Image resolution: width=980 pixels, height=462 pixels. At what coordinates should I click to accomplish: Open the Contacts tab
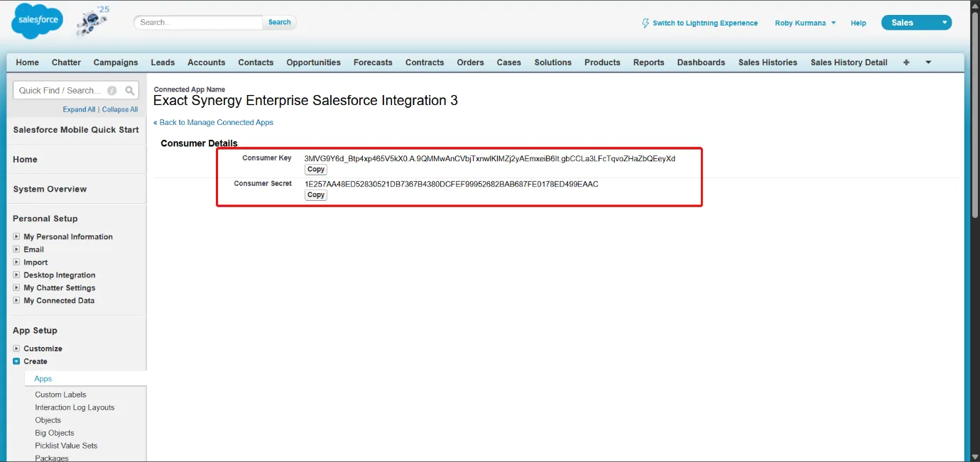coord(256,62)
